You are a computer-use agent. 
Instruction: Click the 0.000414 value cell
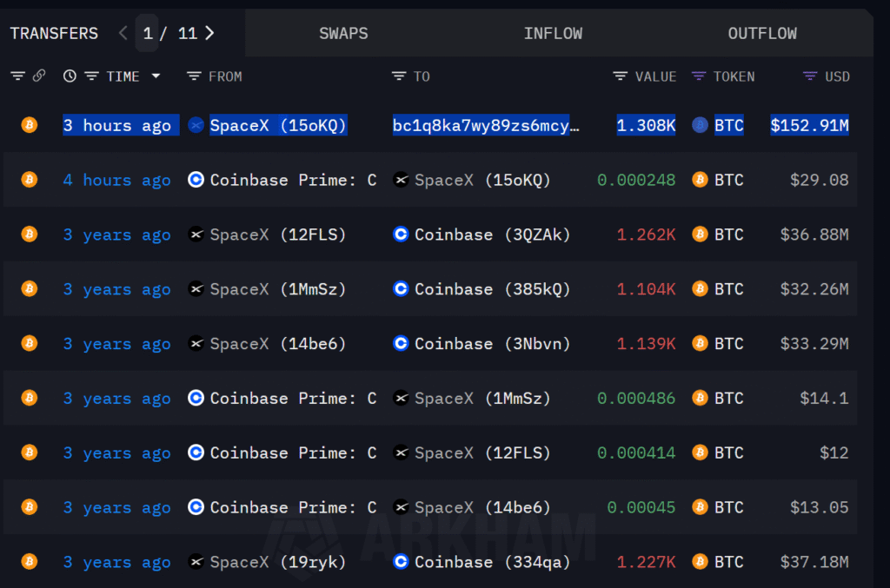636,453
